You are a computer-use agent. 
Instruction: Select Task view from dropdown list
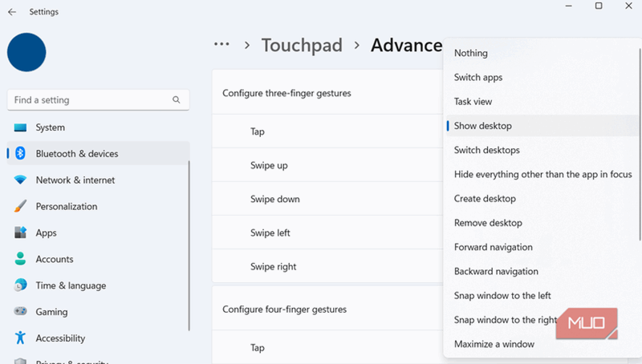click(473, 102)
